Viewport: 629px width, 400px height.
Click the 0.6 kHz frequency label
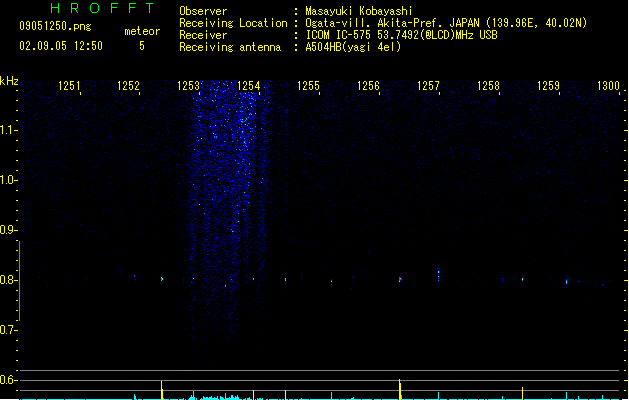click(8, 380)
